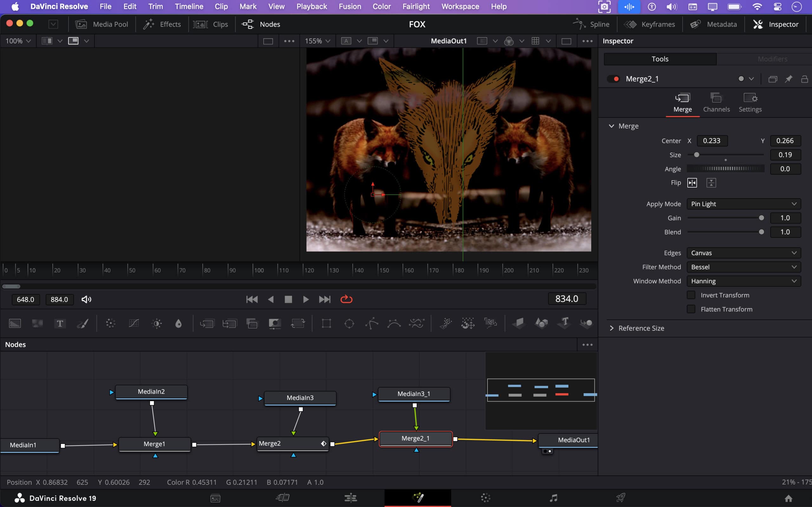Switch to the Color page icon

(485, 498)
